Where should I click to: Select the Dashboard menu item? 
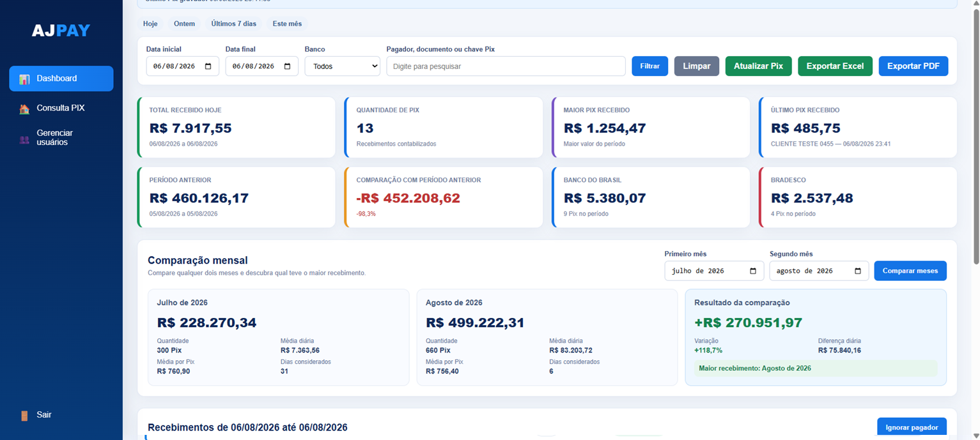(61, 79)
